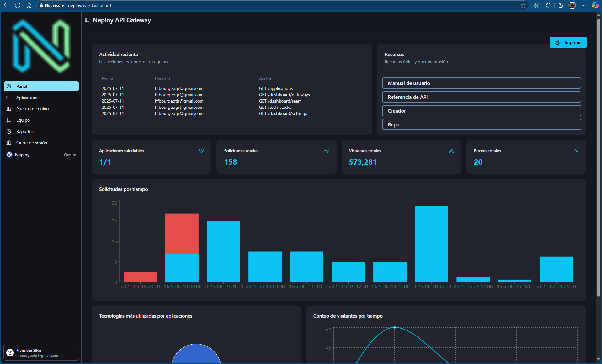Click the 20 total errors value
This screenshot has width=602, height=364.
coord(478,162)
